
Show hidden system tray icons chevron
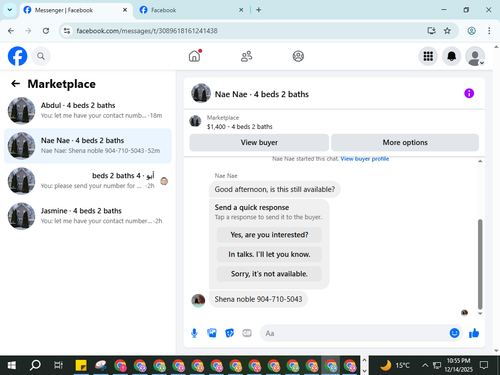(x=425, y=365)
